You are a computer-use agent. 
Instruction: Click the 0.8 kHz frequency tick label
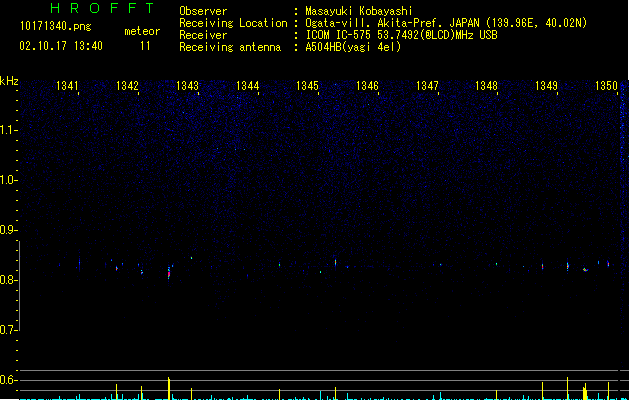pos(8,280)
